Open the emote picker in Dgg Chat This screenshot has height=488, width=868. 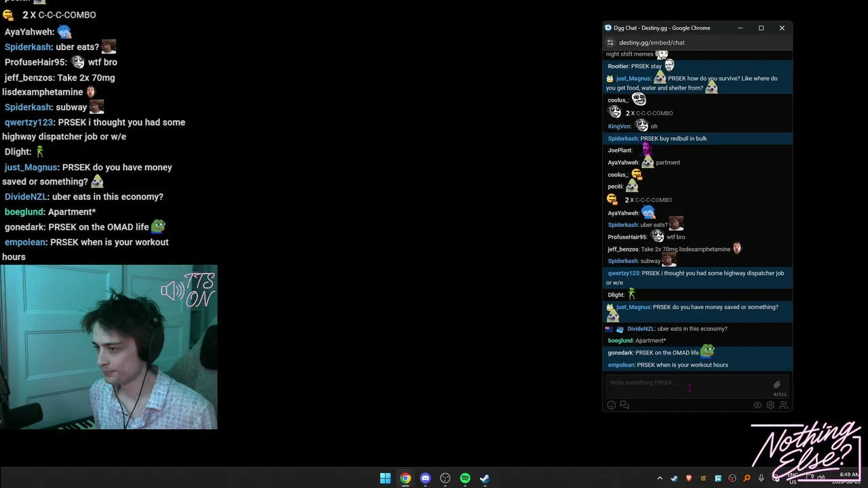click(x=611, y=405)
